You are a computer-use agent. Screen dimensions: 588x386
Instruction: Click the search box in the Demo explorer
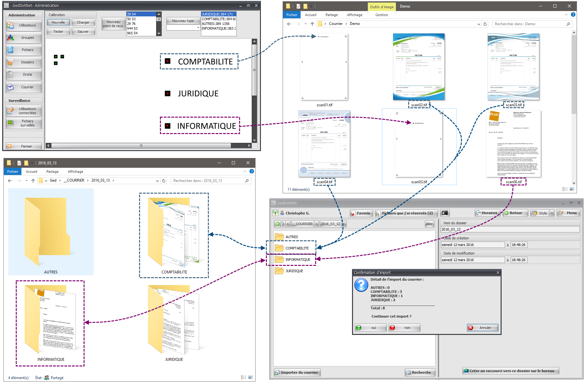tap(532, 24)
